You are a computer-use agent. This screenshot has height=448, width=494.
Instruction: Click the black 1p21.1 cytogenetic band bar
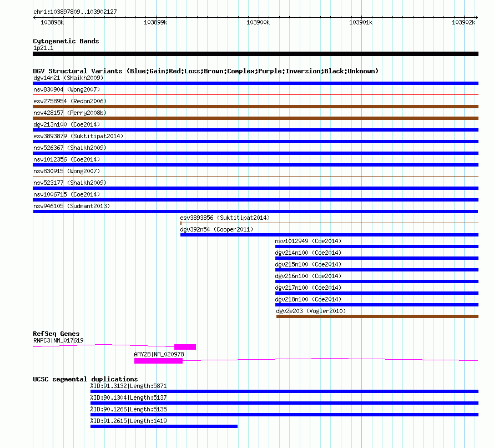[x=255, y=54]
